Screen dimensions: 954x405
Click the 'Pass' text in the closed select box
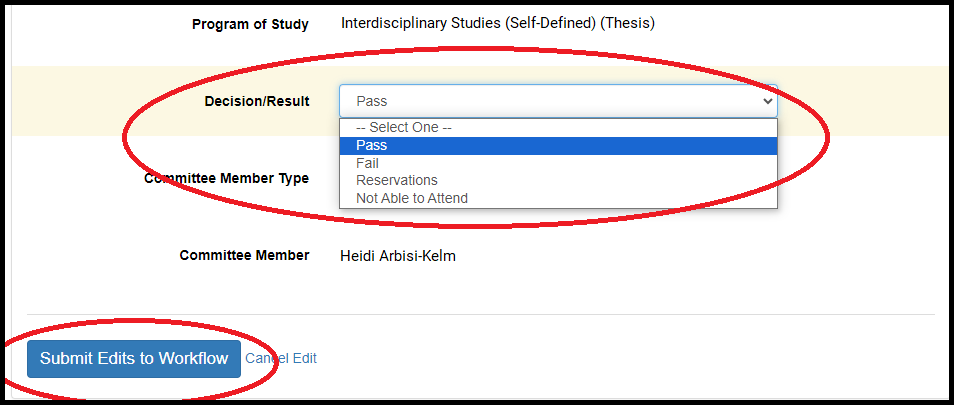pyautogui.click(x=371, y=101)
